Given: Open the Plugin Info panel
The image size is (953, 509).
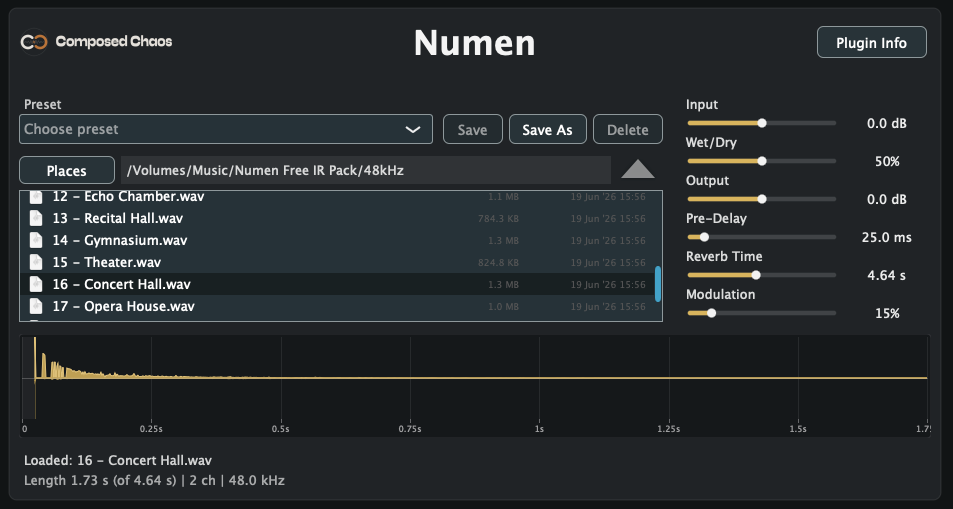Looking at the screenshot, I should pyautogui.click(x=872, y=43).
